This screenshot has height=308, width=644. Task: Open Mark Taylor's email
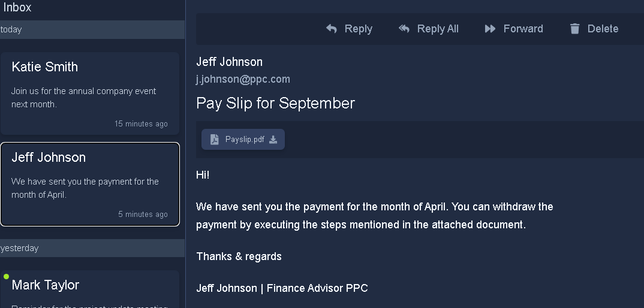90,291
